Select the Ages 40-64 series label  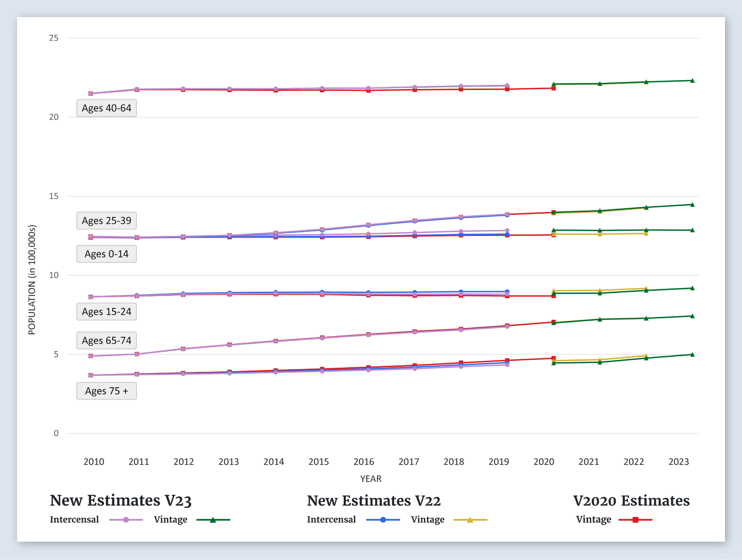[x=107, y=108]
